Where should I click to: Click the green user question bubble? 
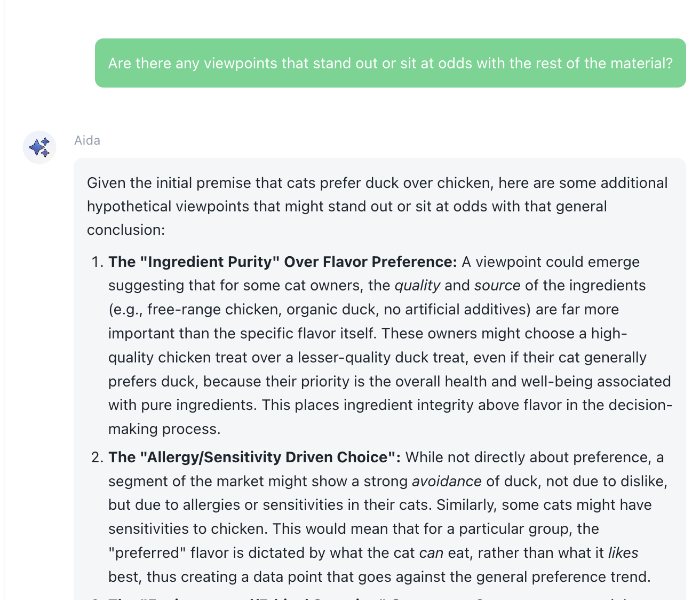(x=390, y=63)
